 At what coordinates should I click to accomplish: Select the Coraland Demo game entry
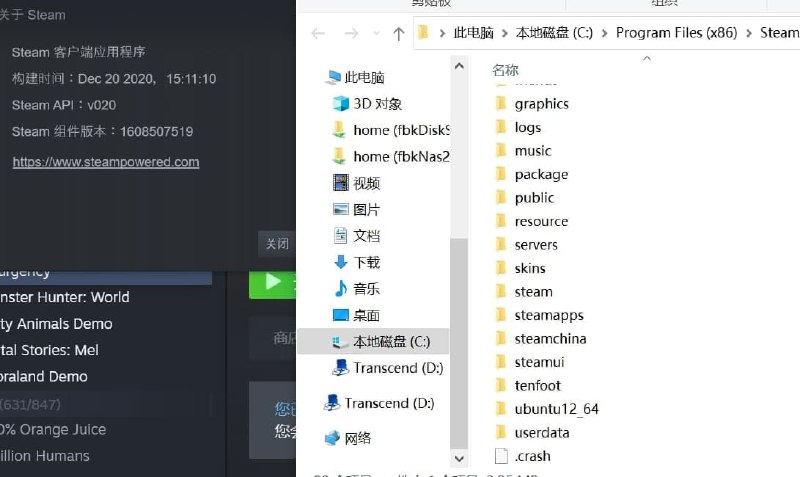pos(44,376)
